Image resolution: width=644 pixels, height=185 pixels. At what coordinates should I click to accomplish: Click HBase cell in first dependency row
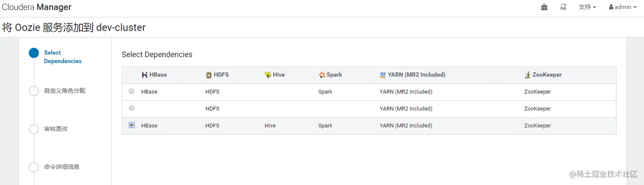pos(149,92)
